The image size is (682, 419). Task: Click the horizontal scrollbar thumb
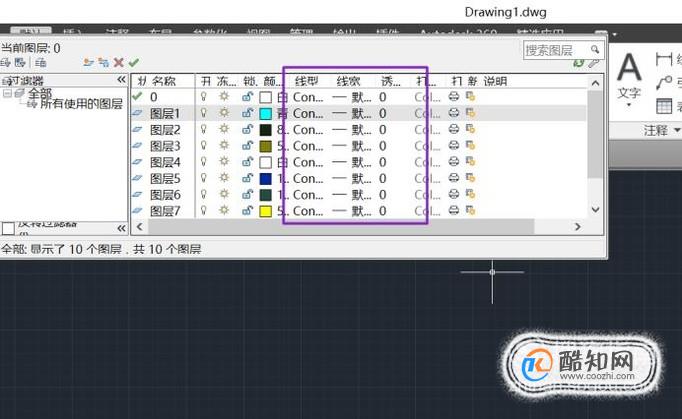point(341,227)
